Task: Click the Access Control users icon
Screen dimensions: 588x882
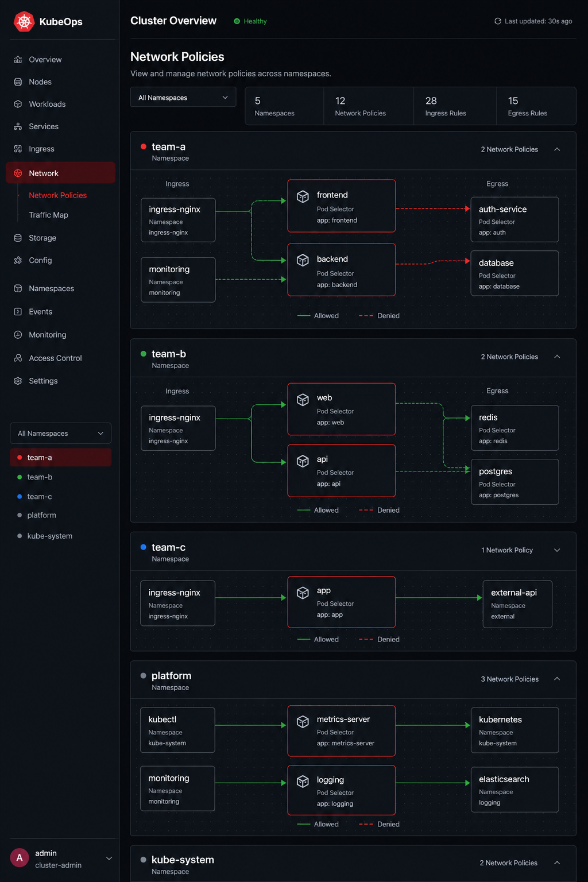Action: click(18, 358)
